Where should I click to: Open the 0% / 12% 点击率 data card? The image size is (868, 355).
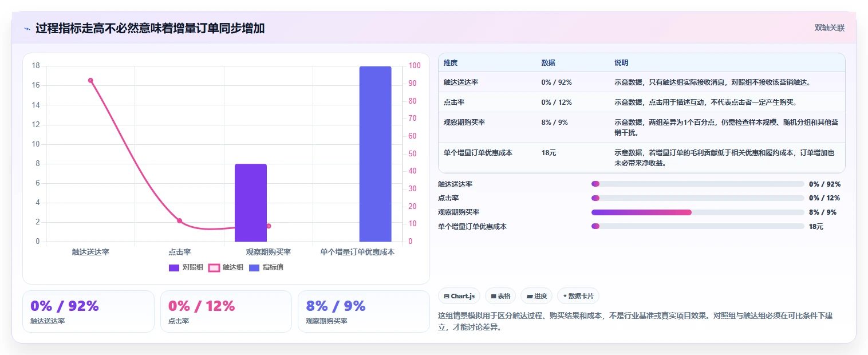226,311
